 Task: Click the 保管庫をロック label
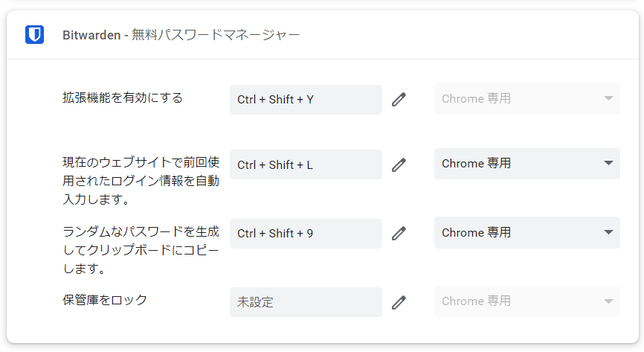click(x=105, y=301)
